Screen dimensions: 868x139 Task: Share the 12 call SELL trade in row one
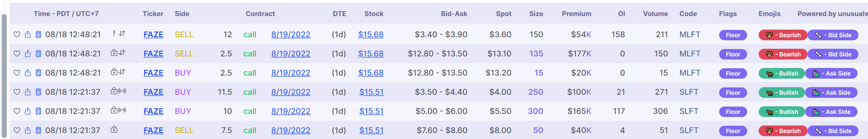28,34
